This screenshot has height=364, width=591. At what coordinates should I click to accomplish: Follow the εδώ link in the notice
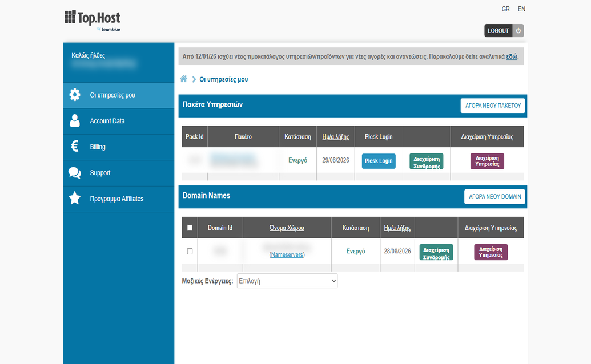click(x=512, y=56)
